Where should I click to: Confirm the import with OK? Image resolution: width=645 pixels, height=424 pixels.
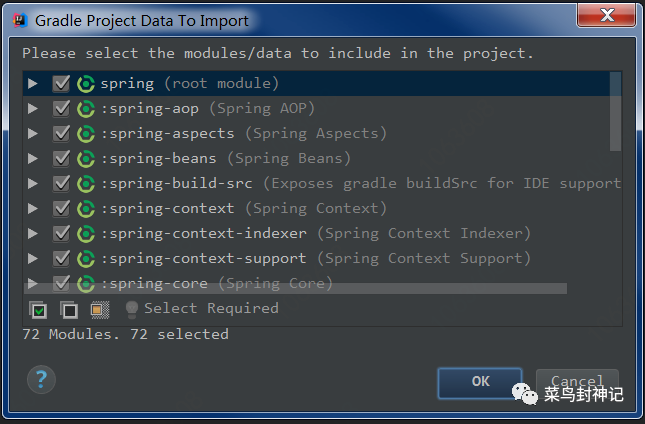(x=480, y=382)
